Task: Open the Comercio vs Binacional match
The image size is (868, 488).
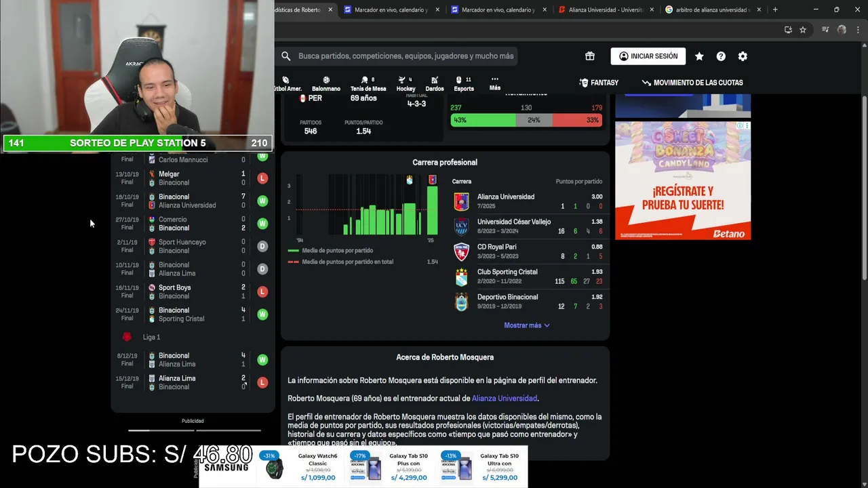Action: (193, 224)
